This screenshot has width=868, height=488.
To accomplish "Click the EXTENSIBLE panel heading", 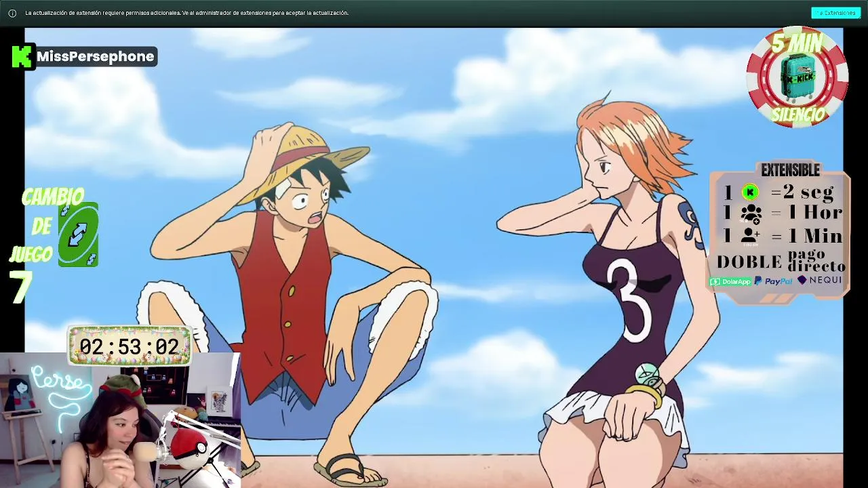I will click(x=790, y=170).
